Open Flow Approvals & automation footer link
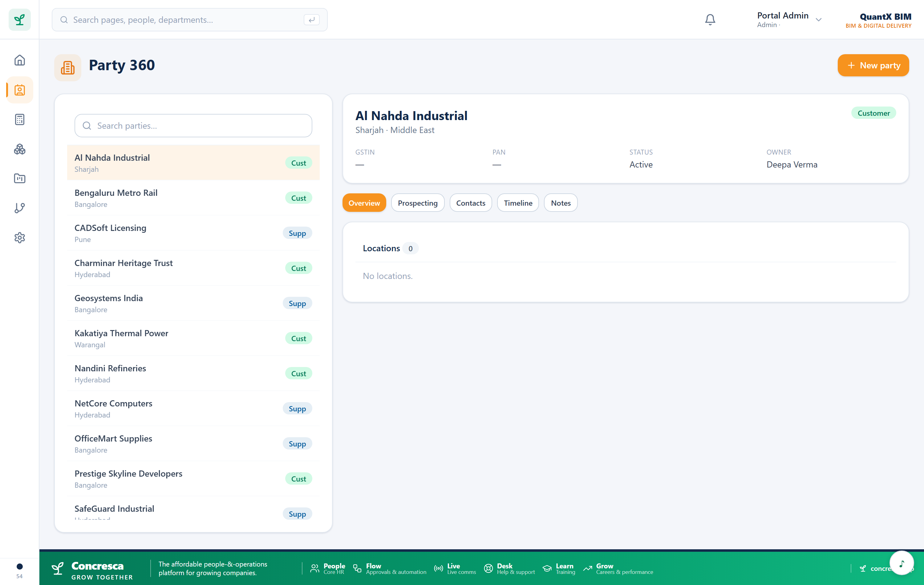 click(x=390, y=568)
